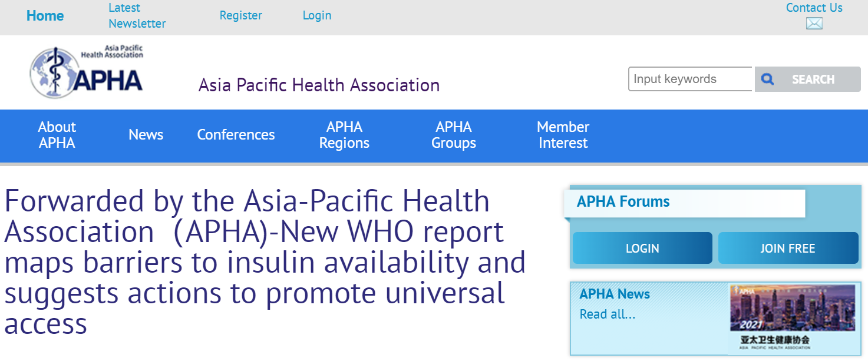Viewport: 868px width, 361px height.
Task: Click the Asia Pacific Health Association title text
Action: [319, 85]
